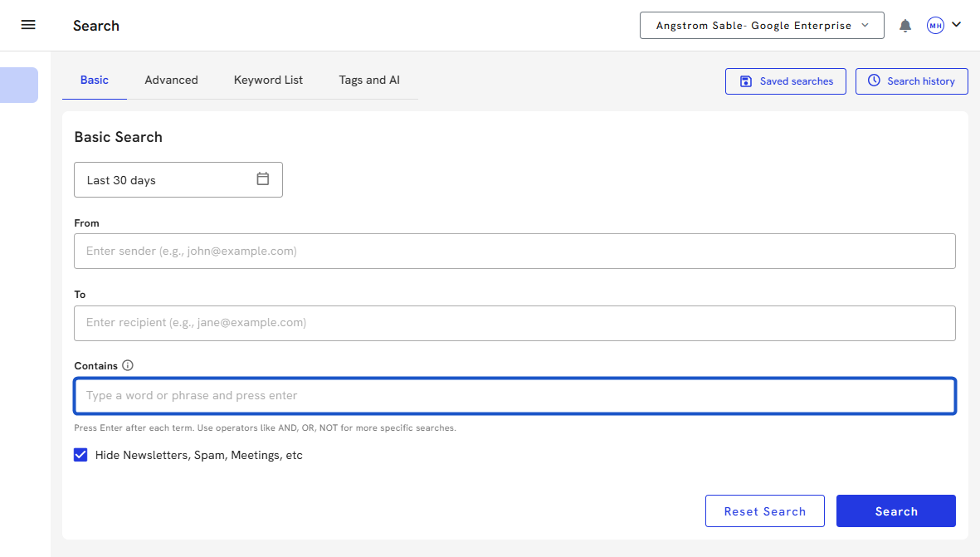The height and width of the screenshot is (557, 980).
Task: Click the Reset Search button
Action: (x=764, y=511)
